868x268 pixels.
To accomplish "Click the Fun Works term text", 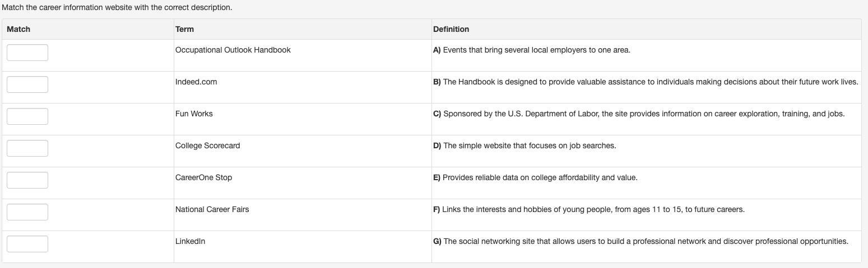I will pos(194,114).
